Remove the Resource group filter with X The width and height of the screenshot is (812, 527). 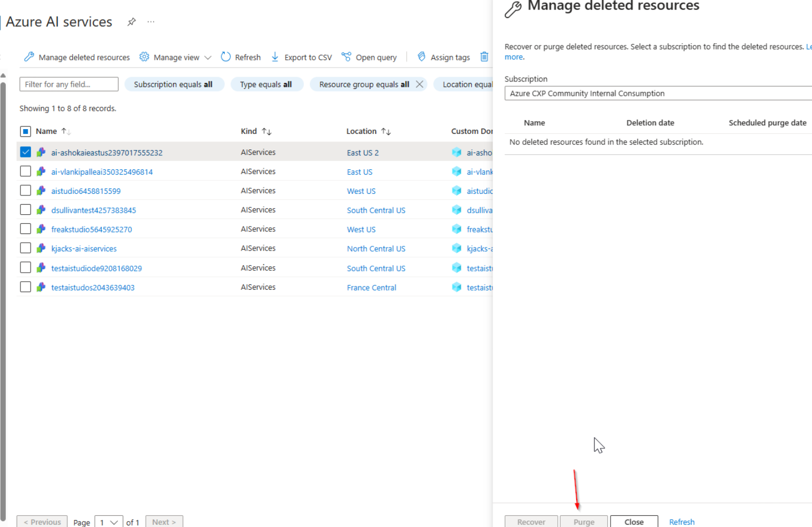click(x=420, y=84)
